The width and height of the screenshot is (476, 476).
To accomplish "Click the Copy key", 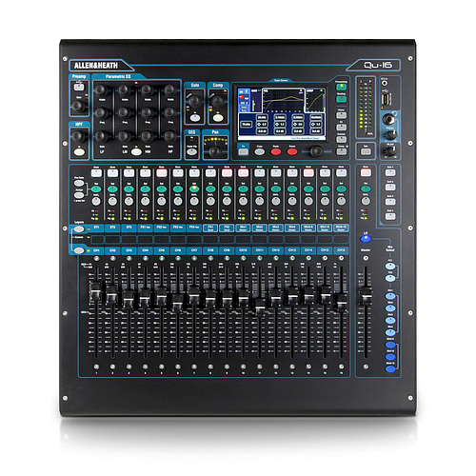I will pos(260,151).
